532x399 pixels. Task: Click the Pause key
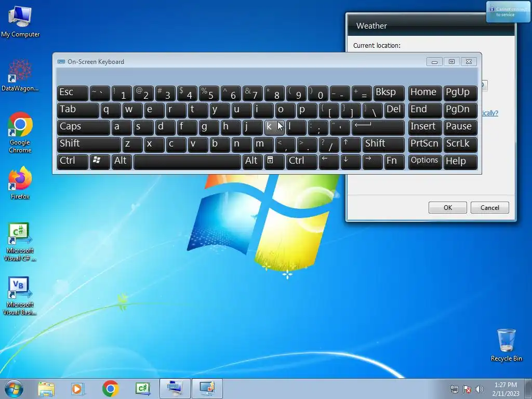[460, 128]
